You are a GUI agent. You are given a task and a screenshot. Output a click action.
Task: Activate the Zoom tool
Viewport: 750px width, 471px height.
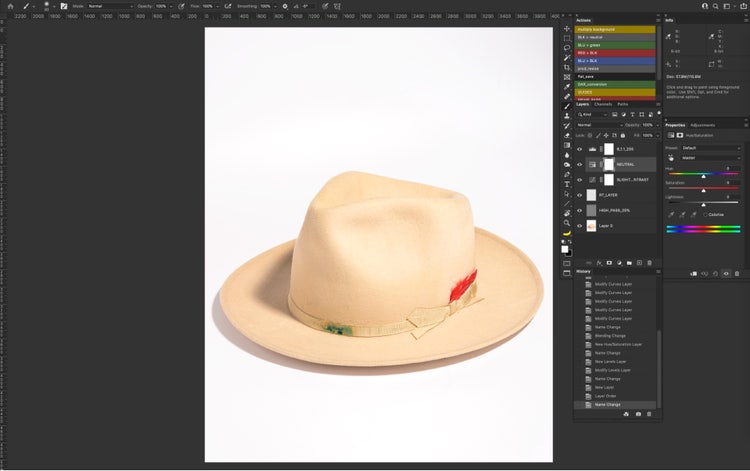point(567,222)
